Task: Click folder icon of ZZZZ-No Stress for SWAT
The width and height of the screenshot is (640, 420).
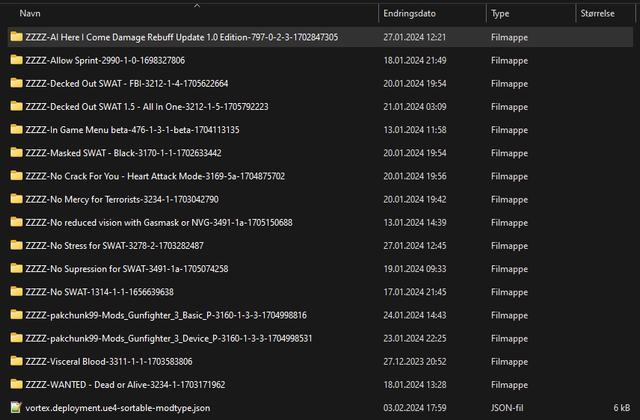Action: 16,245
